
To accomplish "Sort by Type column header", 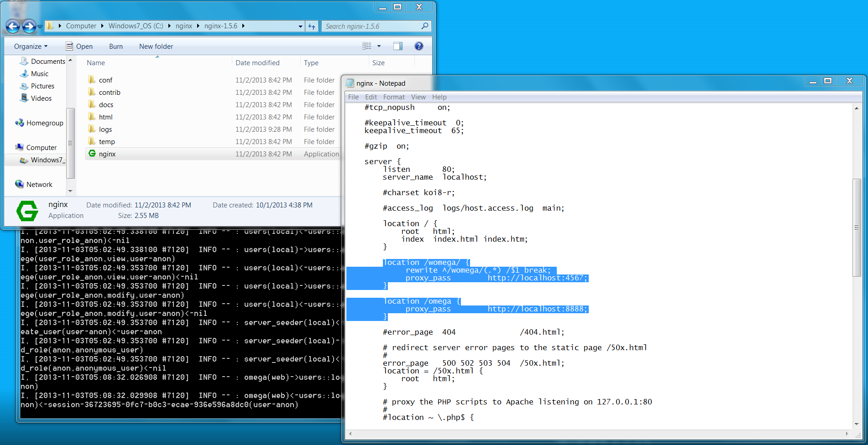I will click(x=311, y=63).
